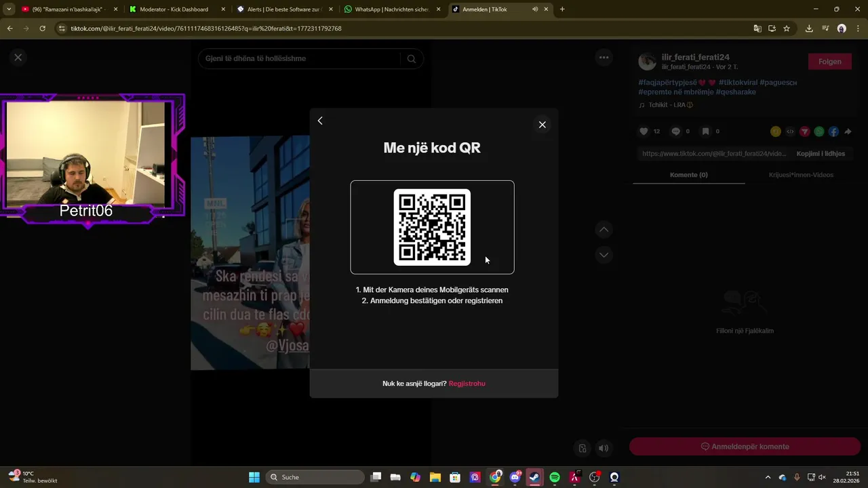Bookmark this page with star icon

787,28
